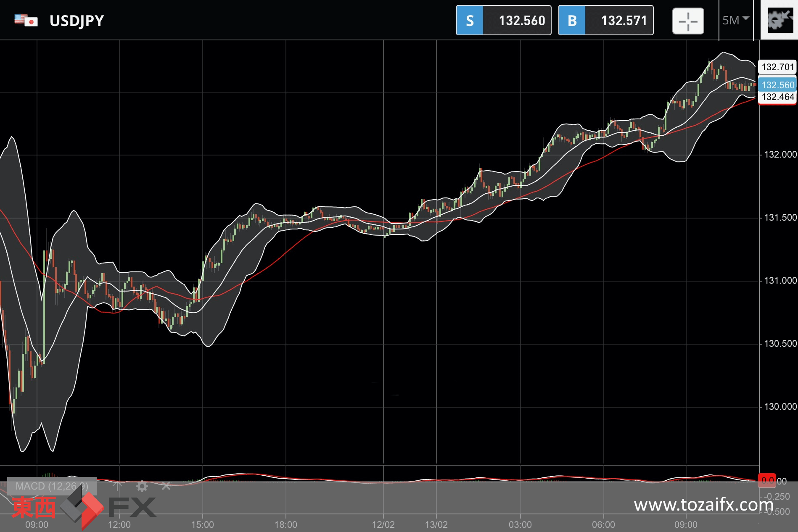
Task: Click the US-Japan flag pair icon
Action: click(26, 20)
